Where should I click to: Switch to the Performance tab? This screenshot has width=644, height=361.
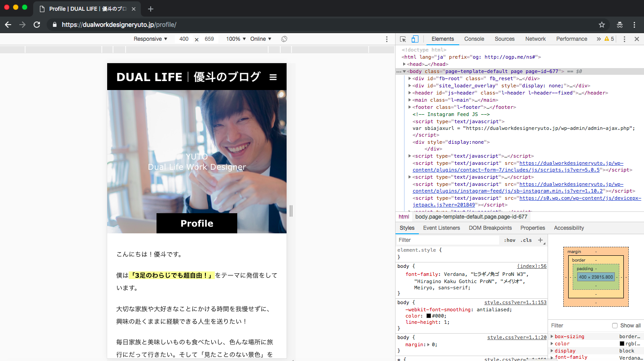point(572,39)
